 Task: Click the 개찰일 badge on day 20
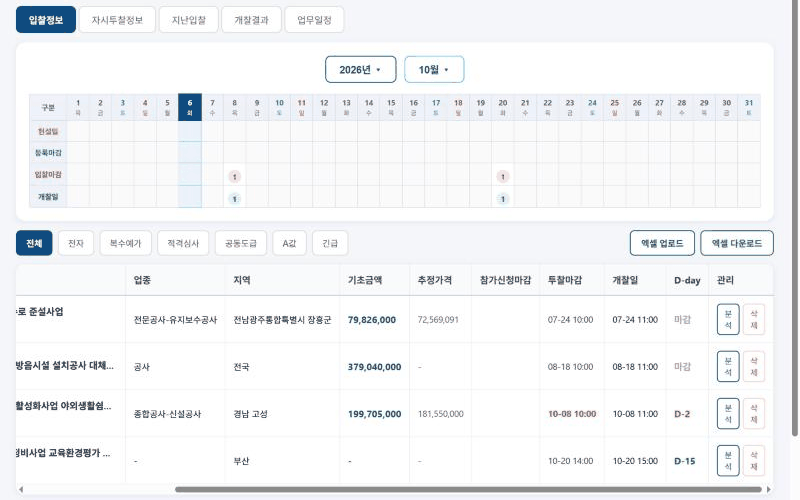point(503,199)
